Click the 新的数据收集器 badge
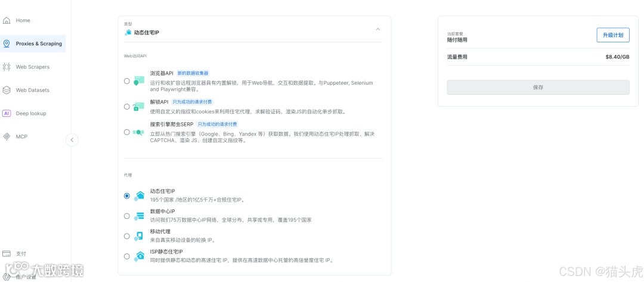 [x=193, y=73]
